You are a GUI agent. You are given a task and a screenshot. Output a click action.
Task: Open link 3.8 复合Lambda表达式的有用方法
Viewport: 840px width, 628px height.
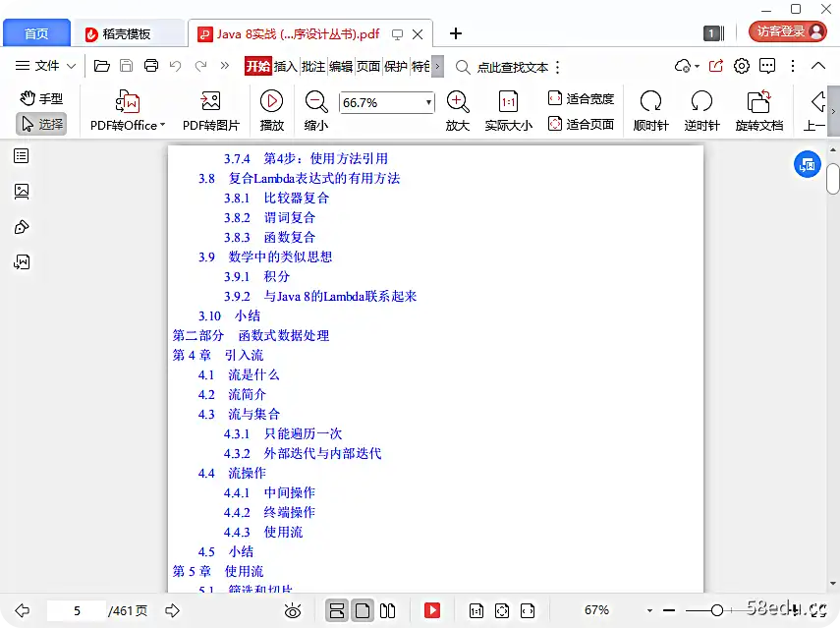point(299,179)
